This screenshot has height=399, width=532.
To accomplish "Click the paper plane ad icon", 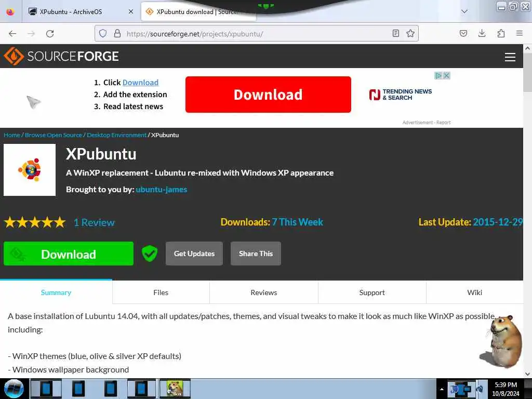I will 34,102.
